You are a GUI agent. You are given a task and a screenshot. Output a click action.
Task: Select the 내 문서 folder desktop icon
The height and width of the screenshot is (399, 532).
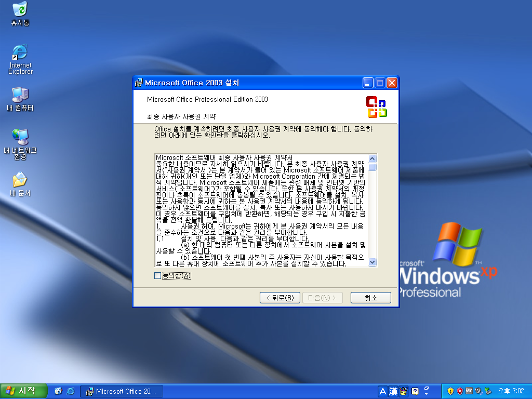coord(20,184)
